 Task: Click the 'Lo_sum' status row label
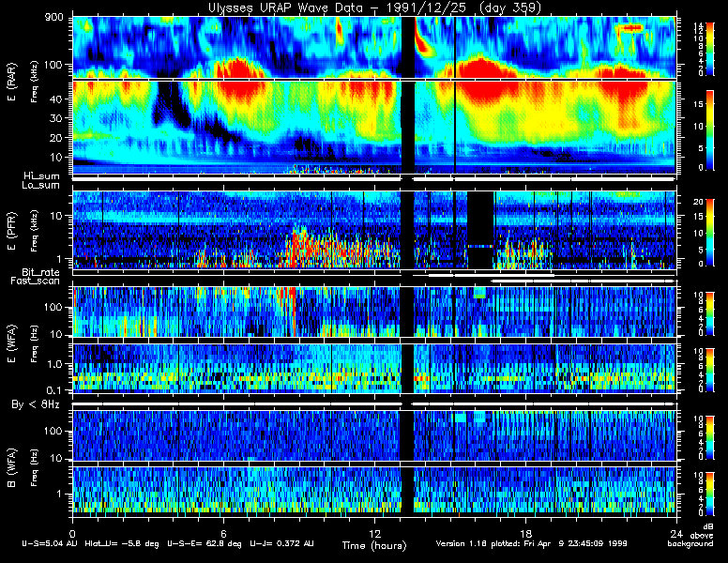[x=41, y=185]
